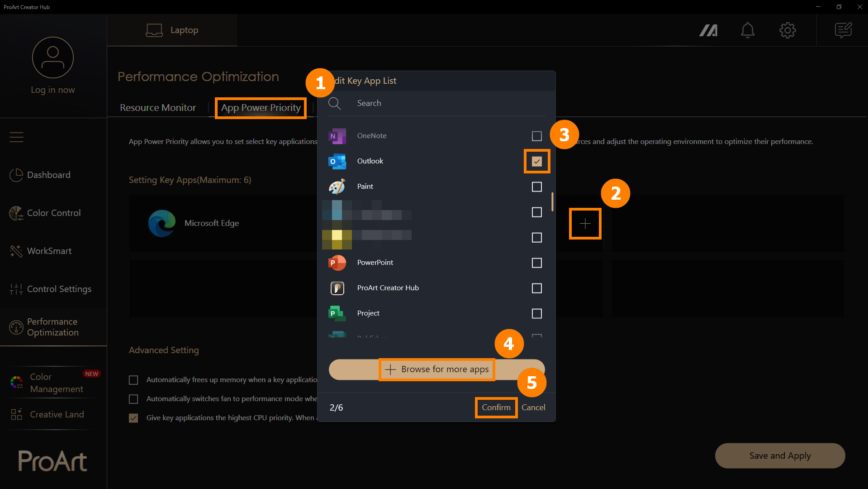Click Browse for more apps button
The height and width of the screenshot is (489, 868).
point(437,369)
